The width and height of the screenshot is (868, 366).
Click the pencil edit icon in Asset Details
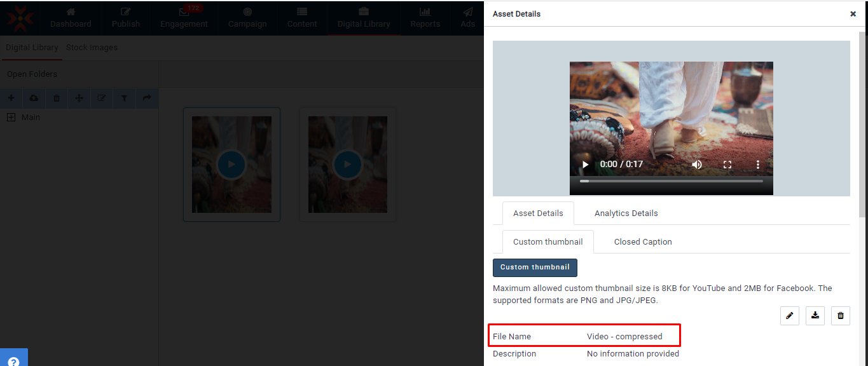click(789, 315)
